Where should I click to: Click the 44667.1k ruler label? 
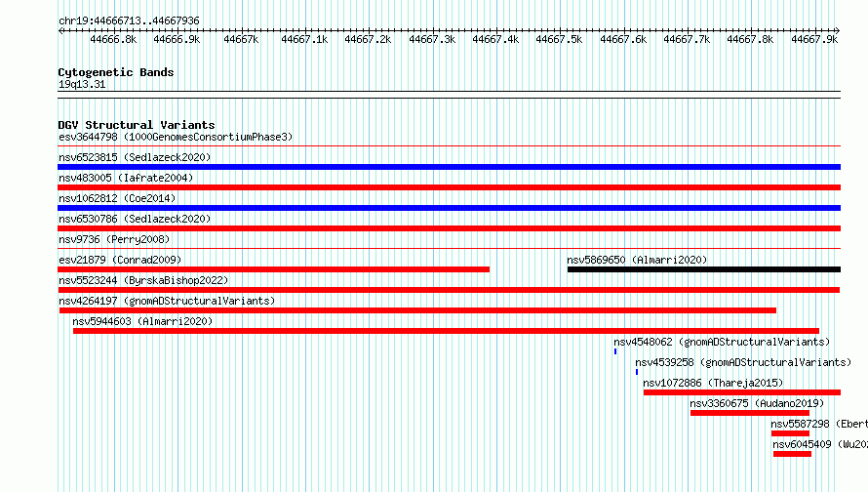pyautogui.click(x=304, y=39)
